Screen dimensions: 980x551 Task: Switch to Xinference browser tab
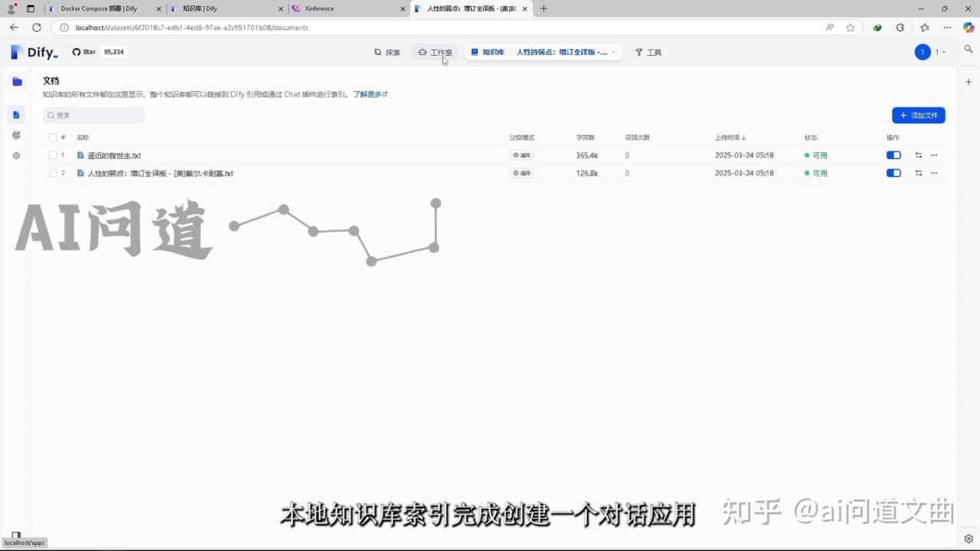(x=348, y=8)
